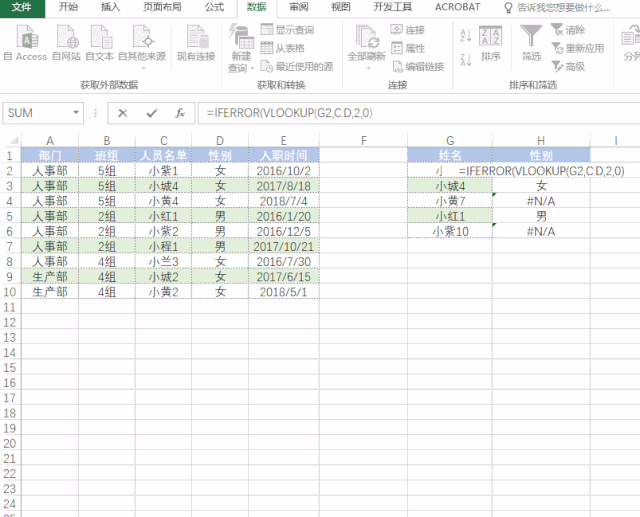This screenshot has width=640, height=517.
Task: Confirm the formula with checkmark button
Action: click(152, 113)
